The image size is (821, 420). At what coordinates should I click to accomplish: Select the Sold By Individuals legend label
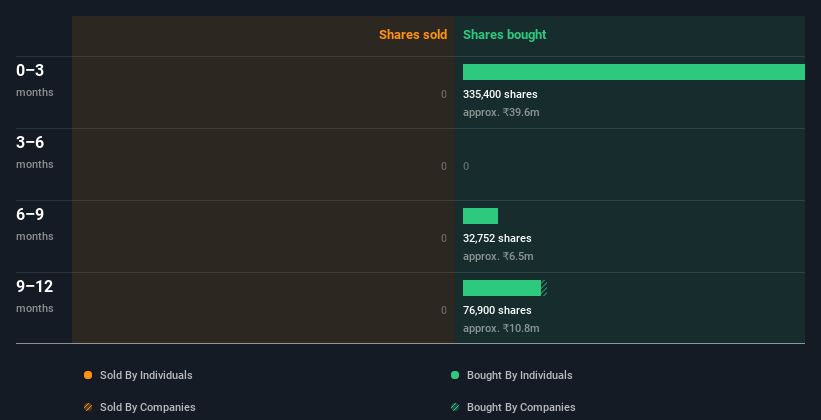[x=146, y=375]
